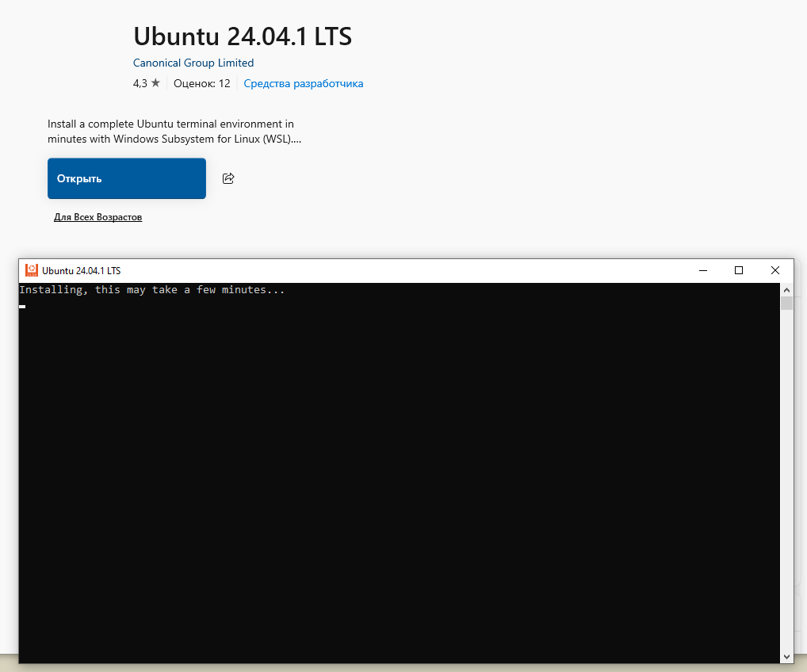Click the Ubuntu 24.04.1 LTS store heading
Image resolution: width=807 pixels, height=672 pixels.
coord(242,36)
